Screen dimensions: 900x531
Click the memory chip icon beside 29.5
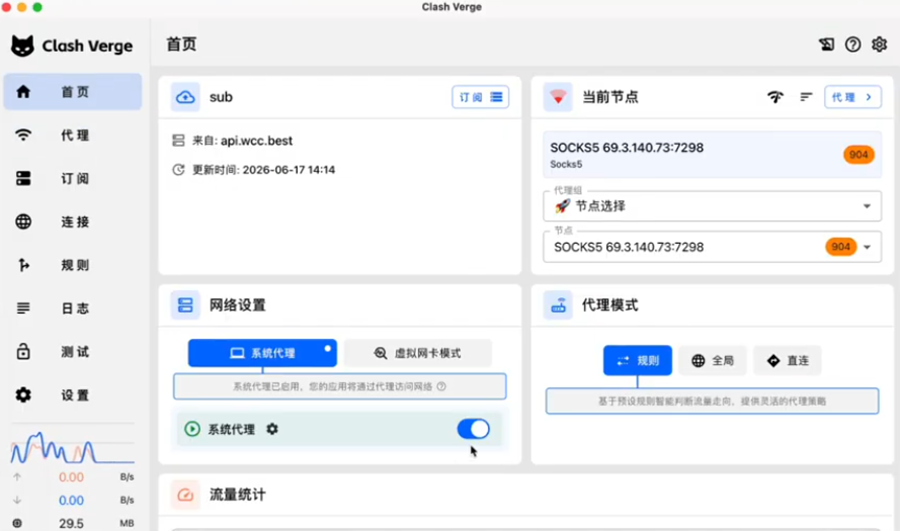tap(17, 523)
